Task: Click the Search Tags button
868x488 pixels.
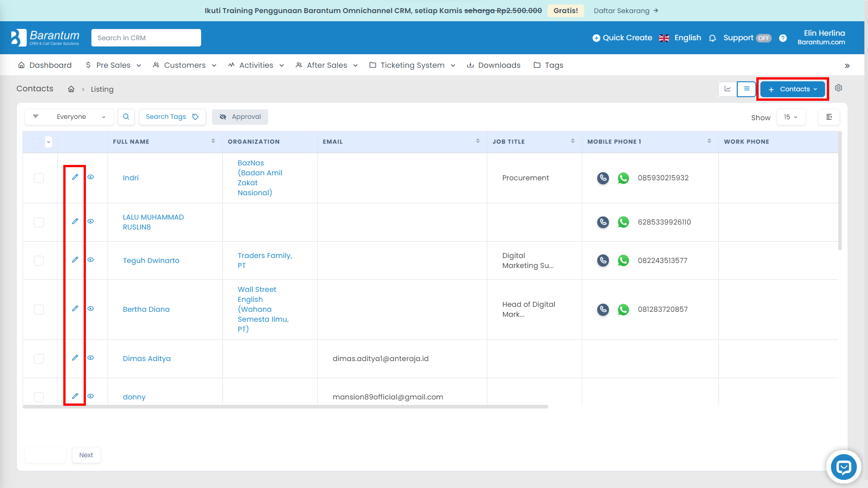Action: pos(172,117)
